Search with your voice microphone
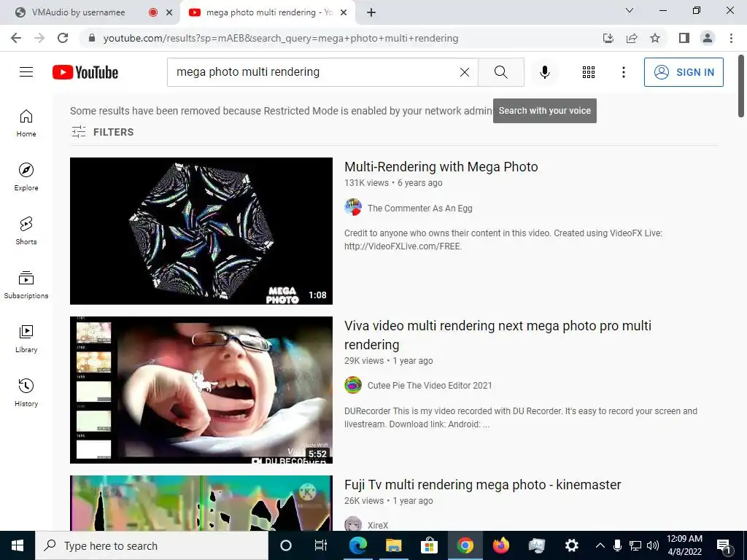The height and width of the screenshot is (560, 747). 544,72
